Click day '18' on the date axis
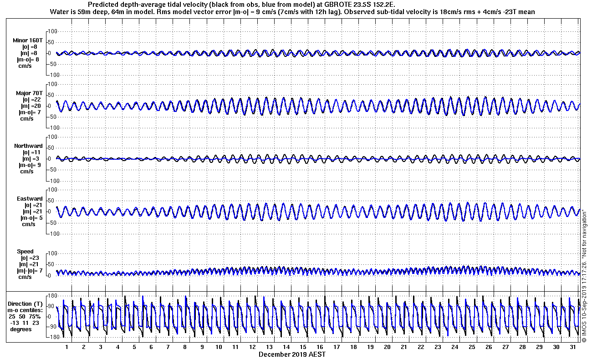592x364 pixels. 353,347
